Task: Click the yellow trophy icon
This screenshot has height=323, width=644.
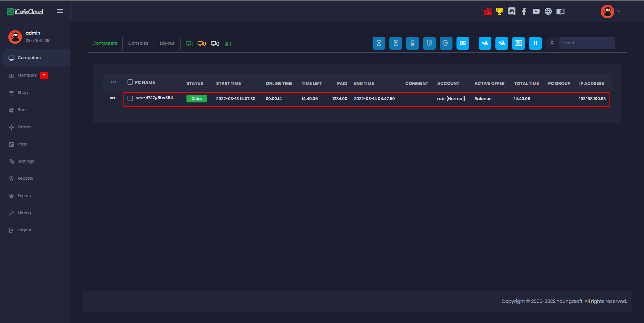Action: coord(499,11)
